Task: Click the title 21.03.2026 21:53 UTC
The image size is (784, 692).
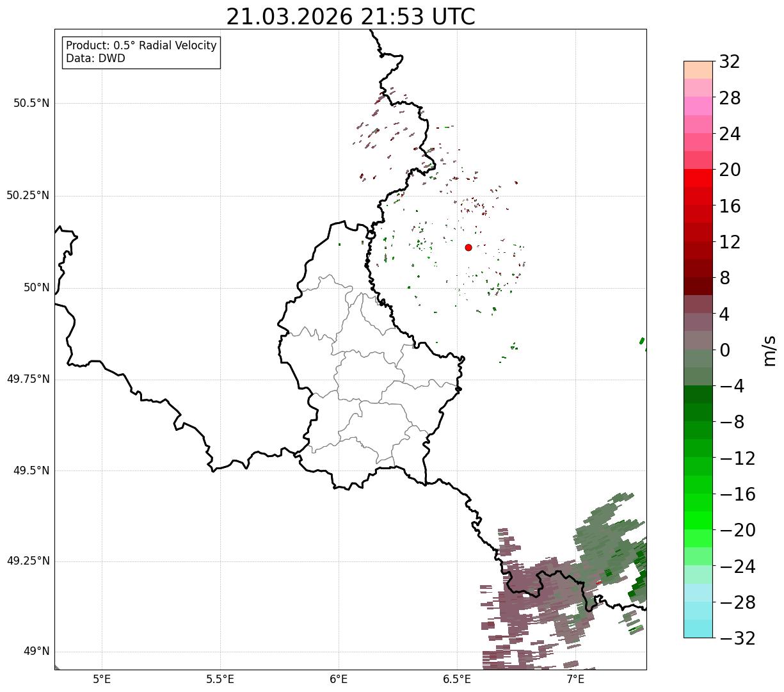Action: point(351,17)
